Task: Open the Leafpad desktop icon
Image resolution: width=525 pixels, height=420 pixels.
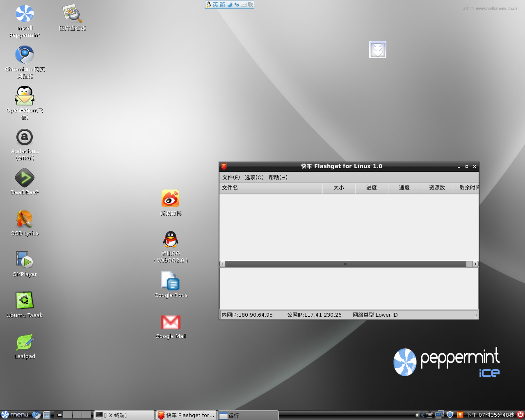Action: [x=25, y=342]
